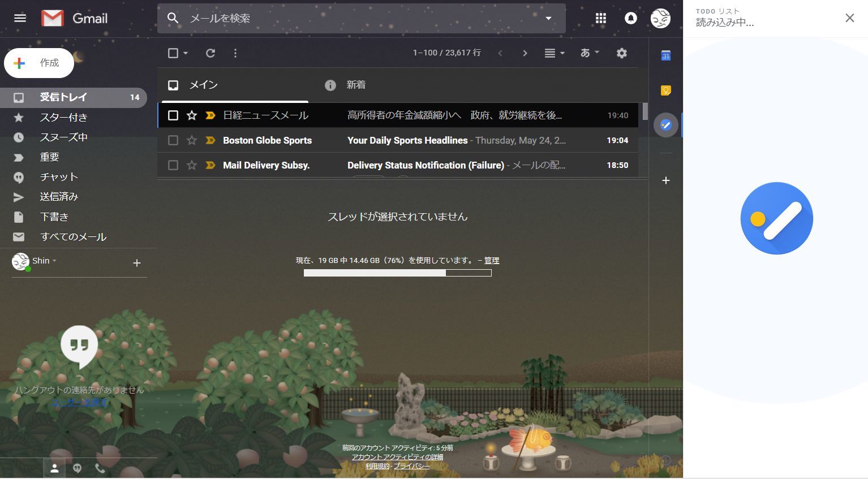Open search options dropdown arrow
The height and width of the screenshot is (479, 868).
(548, 18)
